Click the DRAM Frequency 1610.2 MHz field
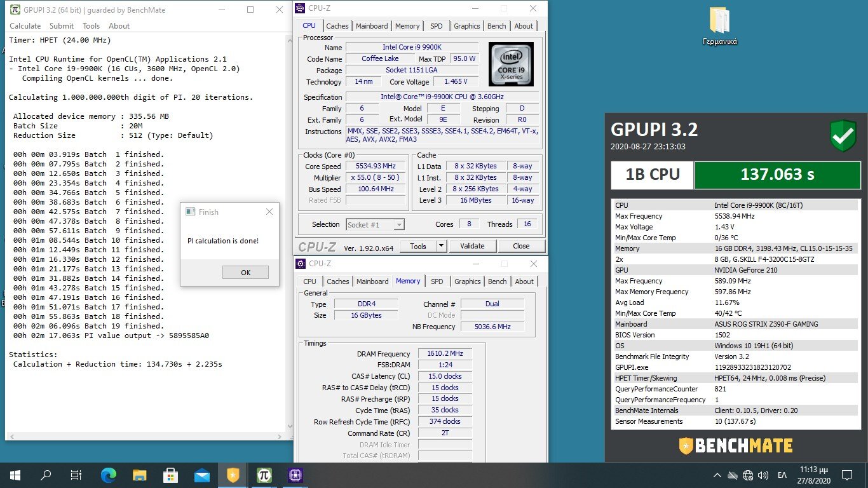This screenshot has width=868, height=488. tap(445, 353)
